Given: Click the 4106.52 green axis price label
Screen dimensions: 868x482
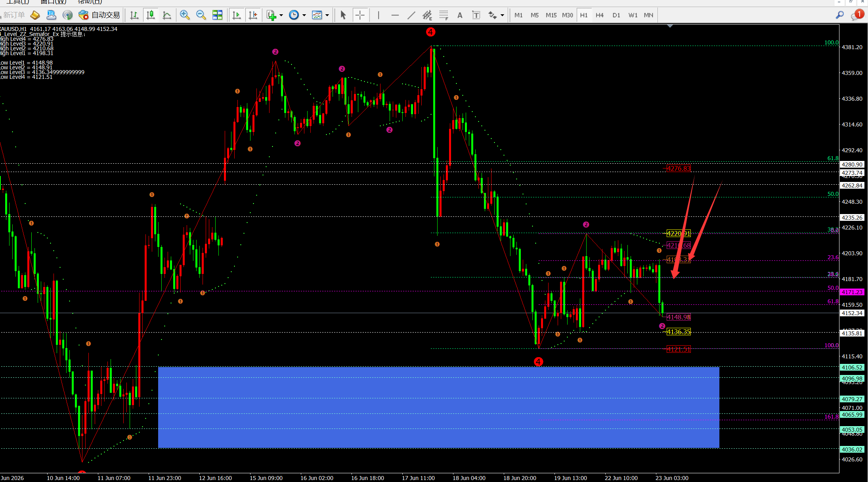Looking at the screenshot, I should point(852,367).
